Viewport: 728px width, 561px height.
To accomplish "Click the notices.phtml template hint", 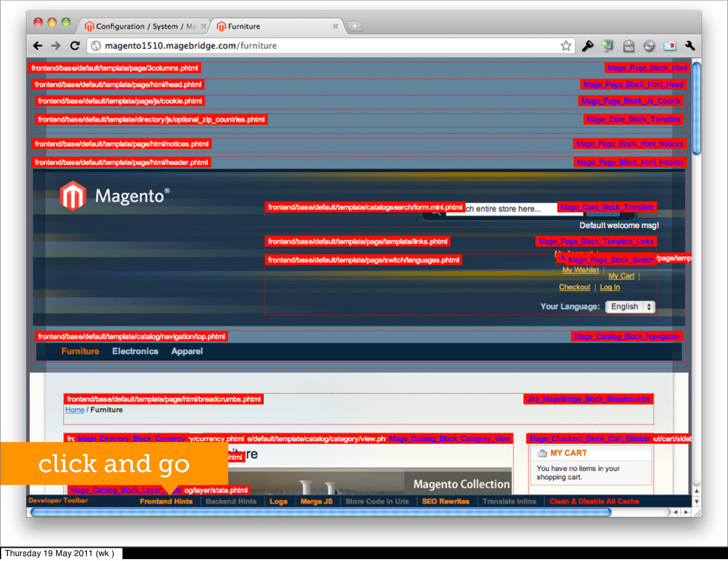I will pyautogui.click(x=121, y=144).
